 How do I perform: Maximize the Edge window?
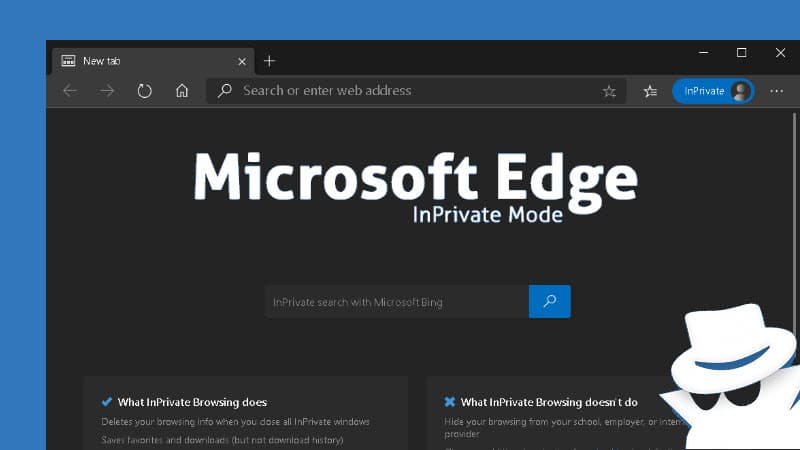click(742, 53)
